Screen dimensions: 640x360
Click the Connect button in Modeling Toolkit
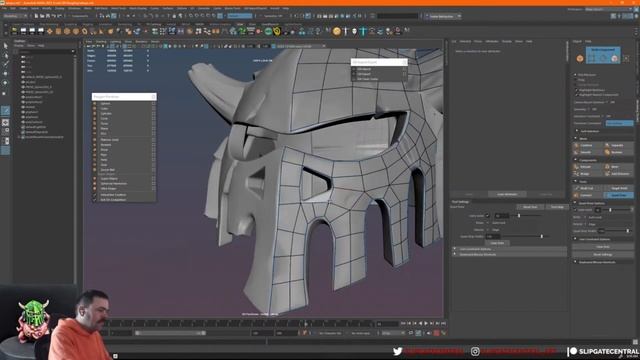[588, 195]
